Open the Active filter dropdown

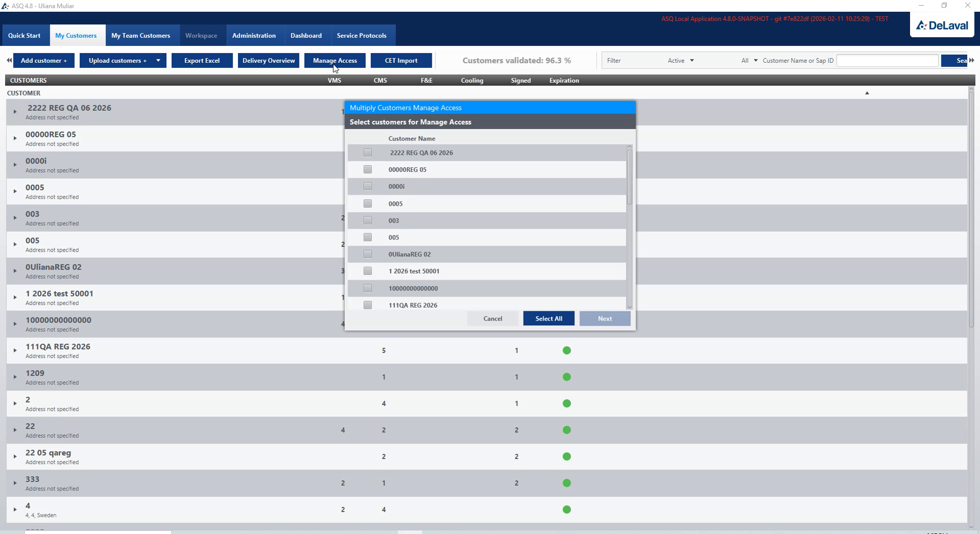(x=681, y=60)
